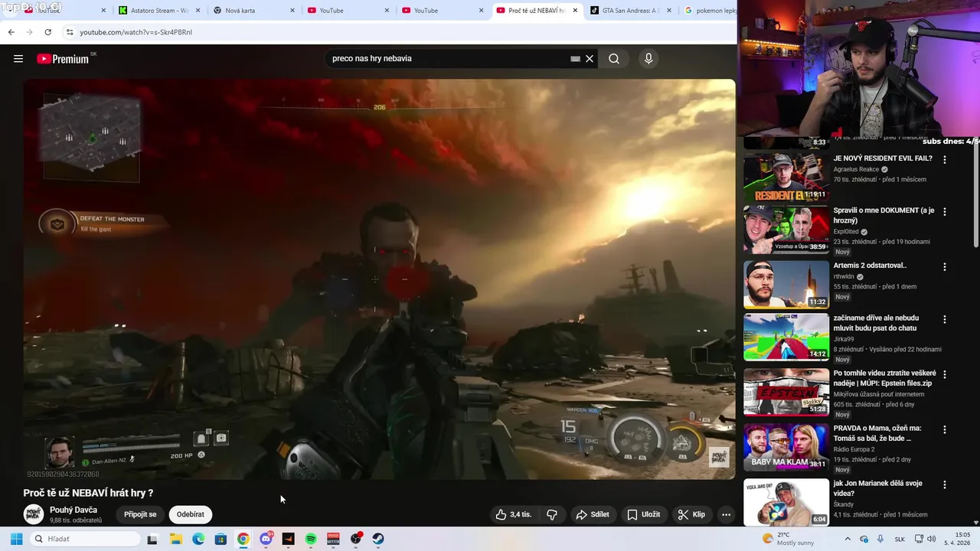Open Spotify from the taskbar
Screen dimensions: 980x551
click(x=311, y=539)
